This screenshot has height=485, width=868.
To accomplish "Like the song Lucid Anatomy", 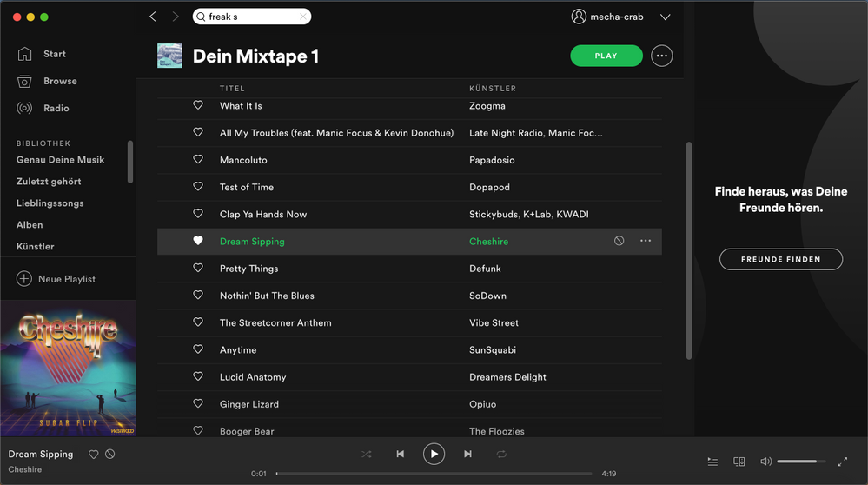I will 197,376.
